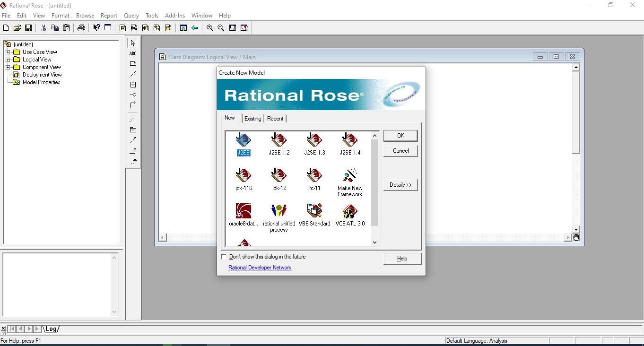
Task: Select the dashed Dependency arrow tool
Action: 133,140
